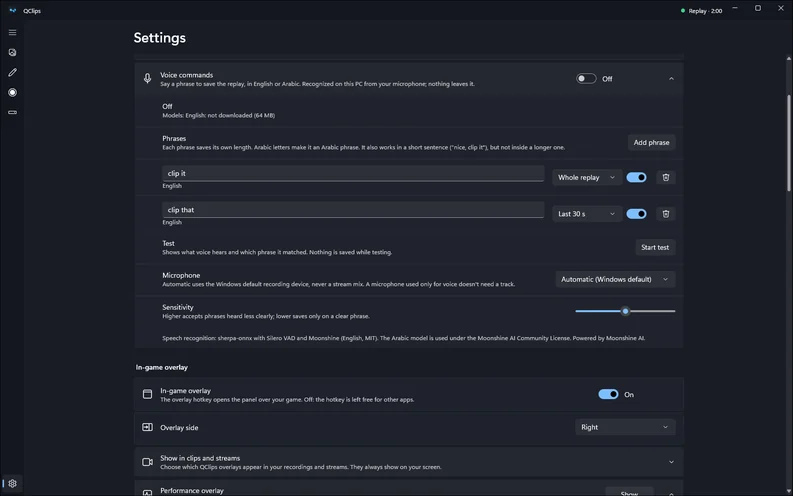Click the 'Phrases' label
Viewport: 793px width, 496px height.
coord(174,138)
